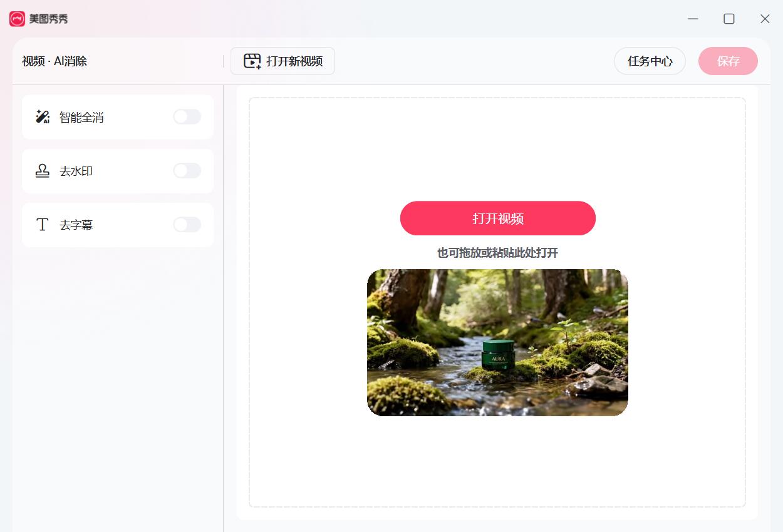This screenshot has width=783, height=532.
Task: Enable the 智能全消 switch
Action: (x=187, y=117)
